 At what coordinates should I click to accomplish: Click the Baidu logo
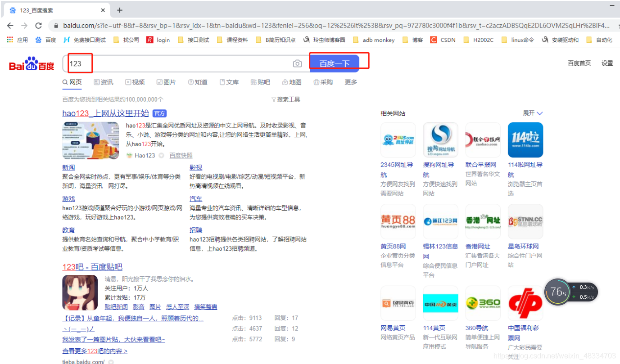pyautogui.click(x=32, y=64)
